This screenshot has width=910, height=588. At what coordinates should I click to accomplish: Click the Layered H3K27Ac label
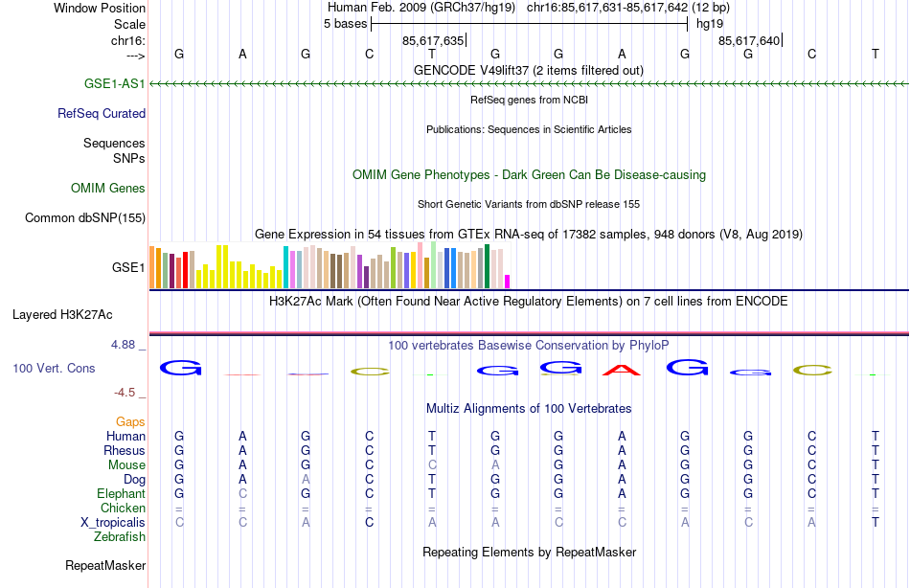click(62, 315)
